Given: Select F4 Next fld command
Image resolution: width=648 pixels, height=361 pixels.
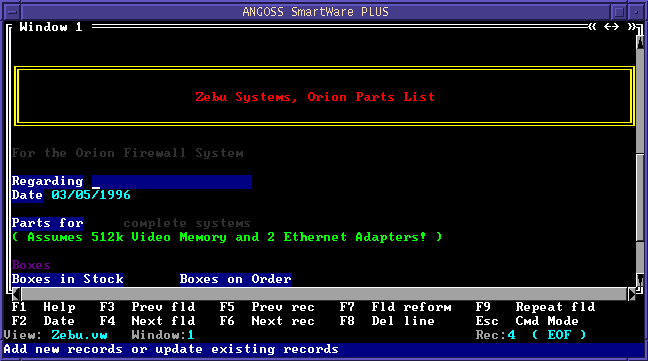Looking at the screenshot, I should (x=147, y=321).
